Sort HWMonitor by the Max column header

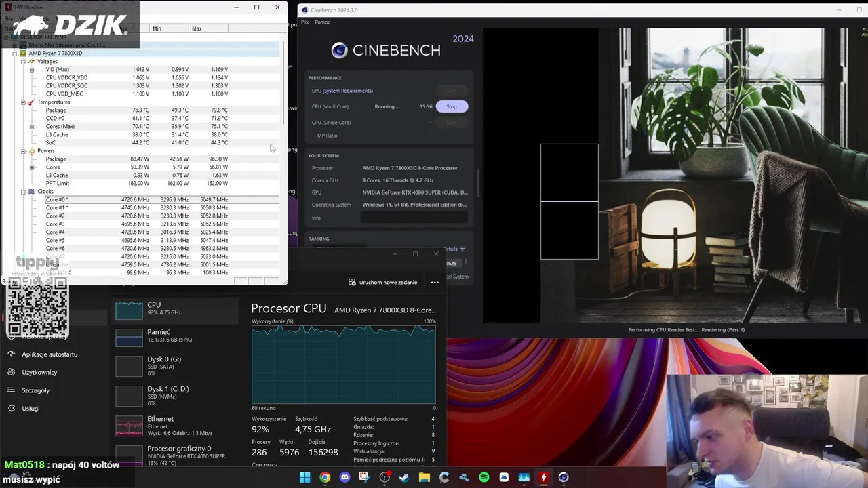[x=209, y=28]
